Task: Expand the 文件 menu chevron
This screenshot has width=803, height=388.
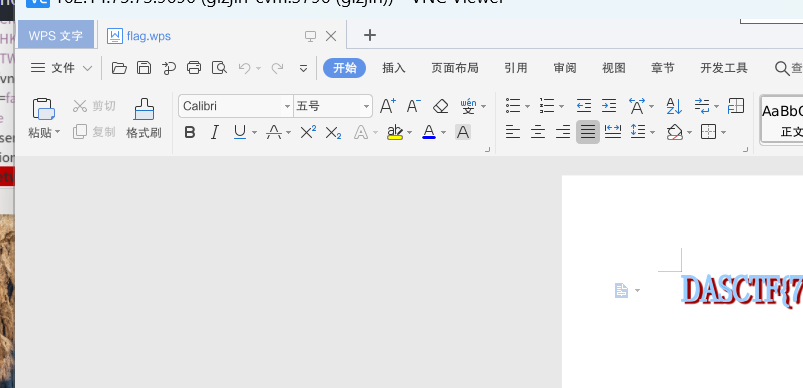Action: coord(88,68)
